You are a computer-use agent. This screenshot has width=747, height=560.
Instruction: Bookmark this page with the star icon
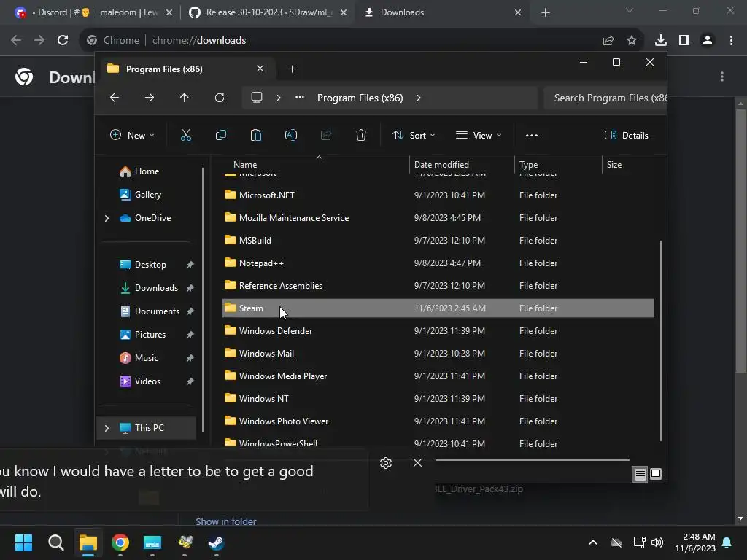click(x=632, y=41)
